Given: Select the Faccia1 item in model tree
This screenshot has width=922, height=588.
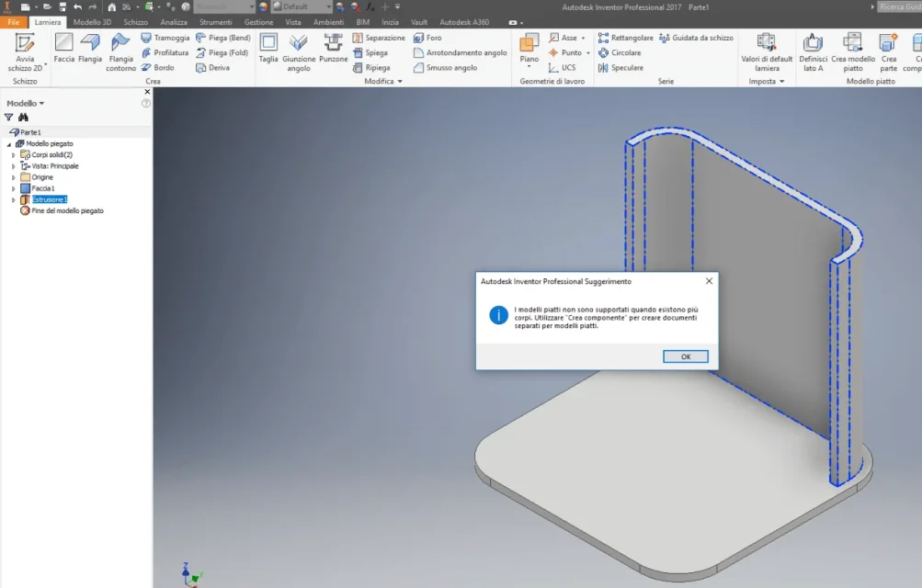Looking at the screenshot, I should click(43, 188).
